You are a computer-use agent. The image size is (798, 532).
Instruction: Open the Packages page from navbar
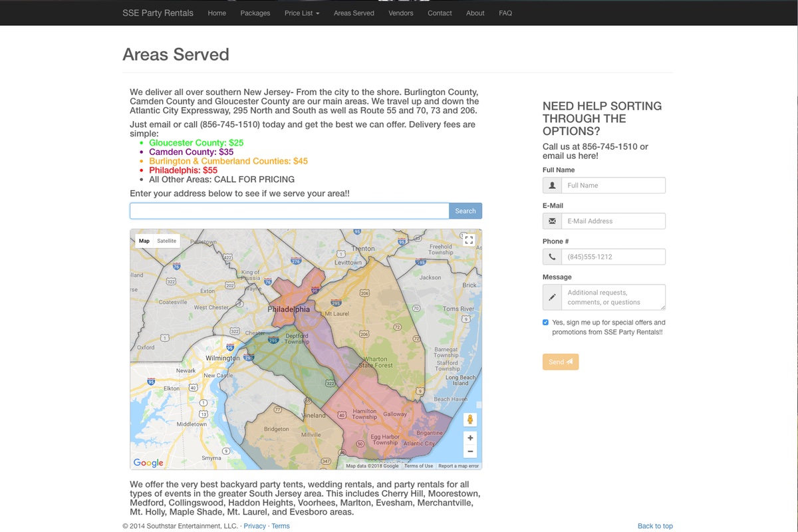click(255, 13)
